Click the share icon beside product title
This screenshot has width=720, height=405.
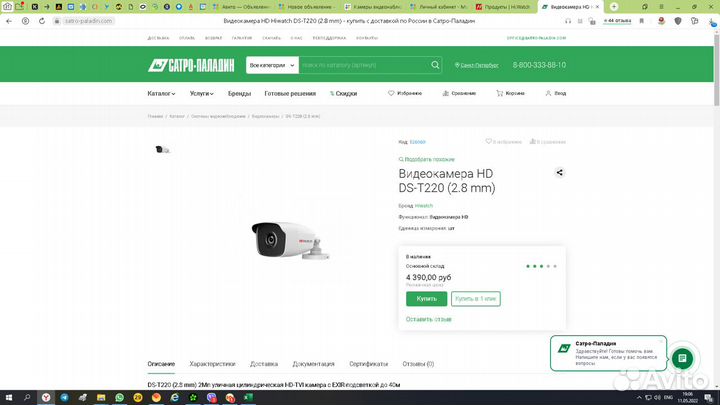click(x=559, y=173)
